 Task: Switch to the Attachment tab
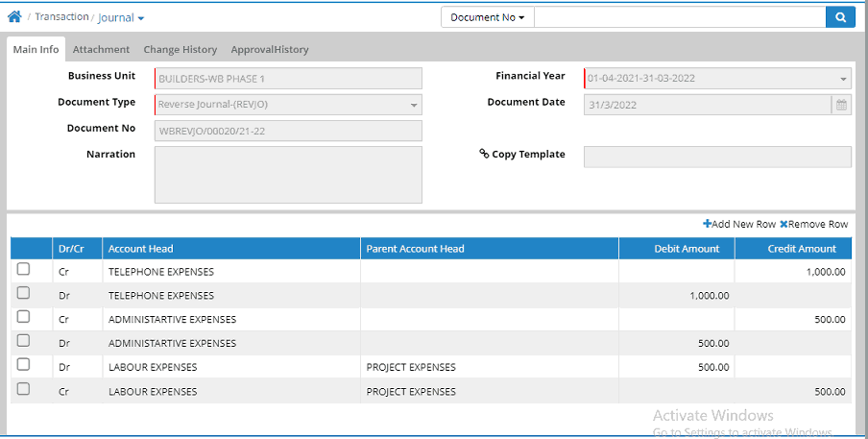(x=101, y=49)
